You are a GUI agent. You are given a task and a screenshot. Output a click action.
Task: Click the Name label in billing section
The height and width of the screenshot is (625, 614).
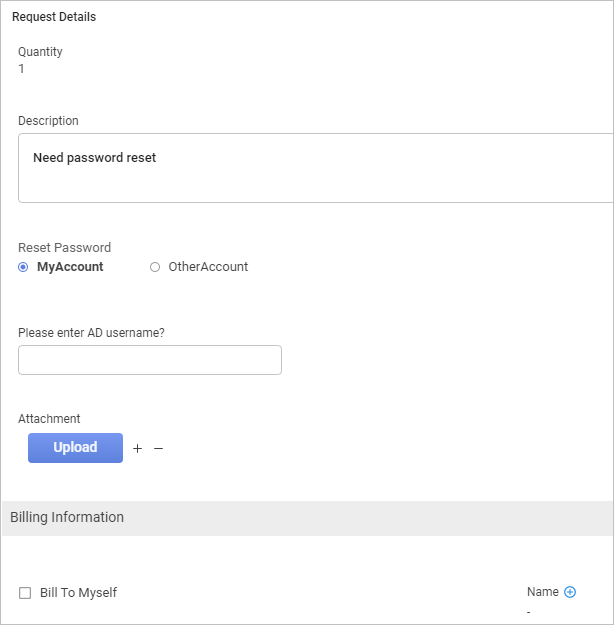pyautogui.click(x=542, y=592)
